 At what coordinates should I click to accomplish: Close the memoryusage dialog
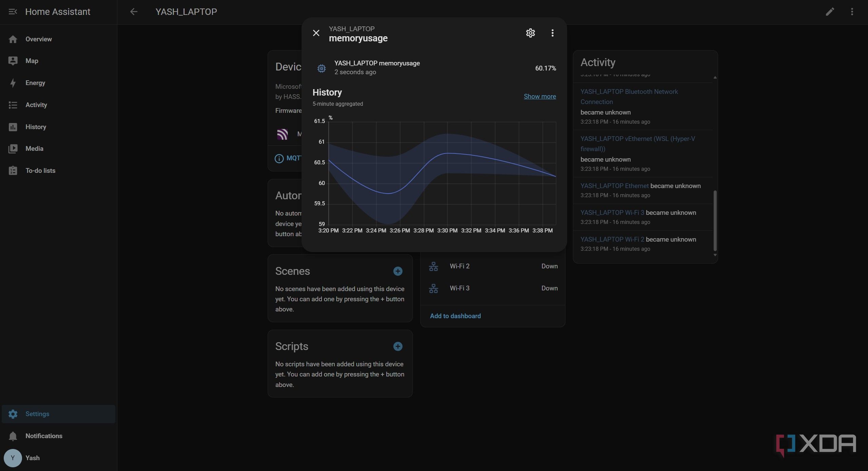coord(316,33)
